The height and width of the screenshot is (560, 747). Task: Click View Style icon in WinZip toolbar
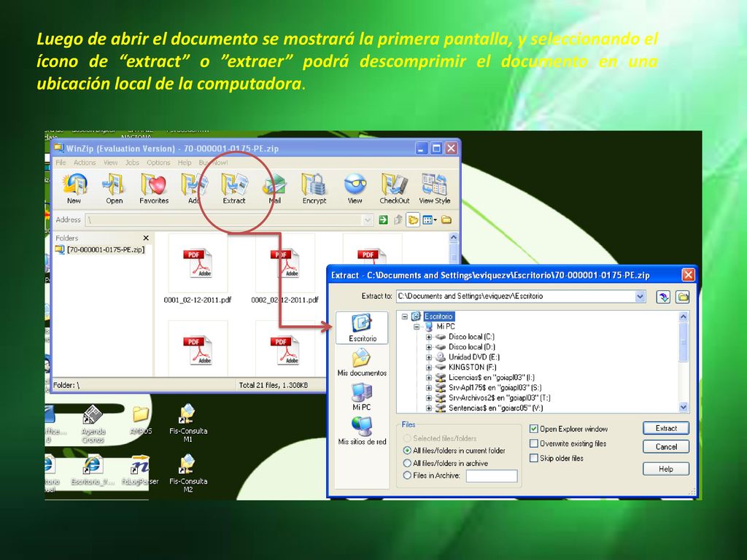(435, 189)
